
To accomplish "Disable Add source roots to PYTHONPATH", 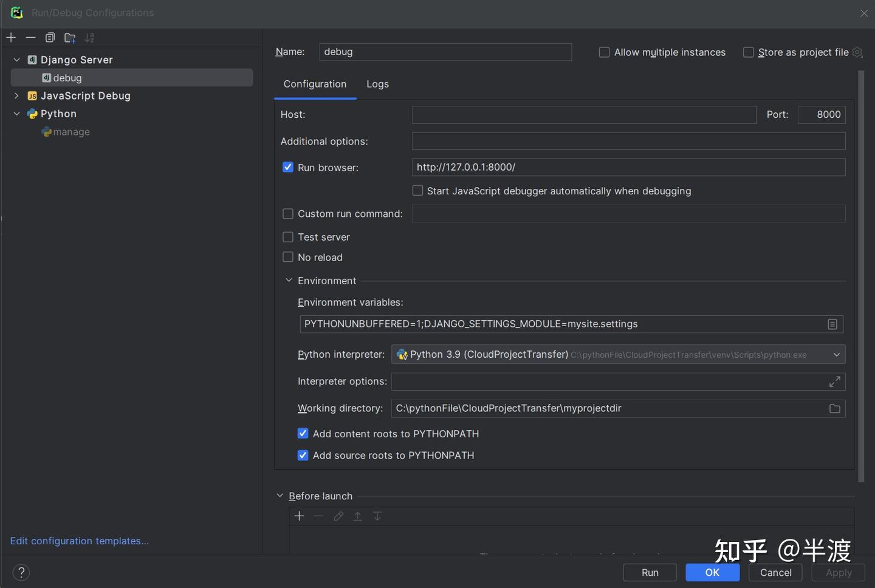I will [303, 455].
